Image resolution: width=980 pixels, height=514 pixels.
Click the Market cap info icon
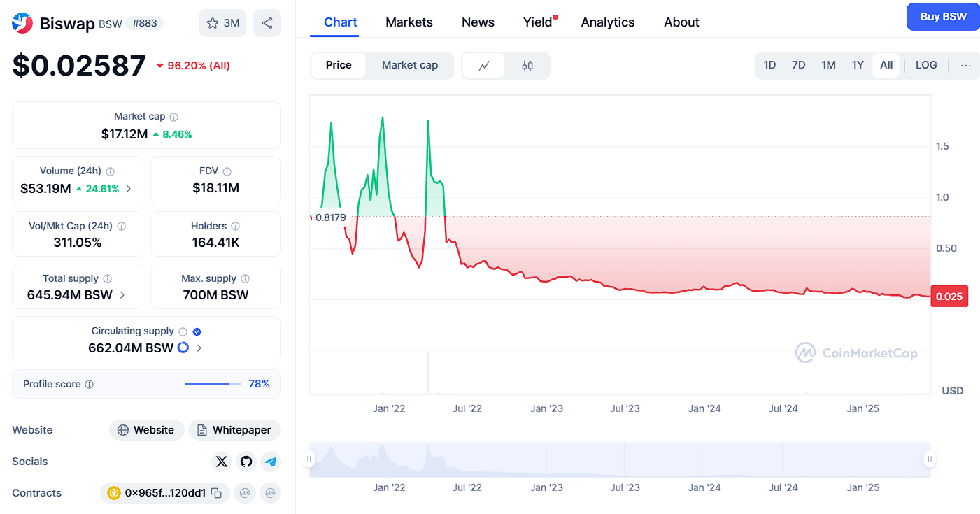pyautogui.click(x=174, y=117)
